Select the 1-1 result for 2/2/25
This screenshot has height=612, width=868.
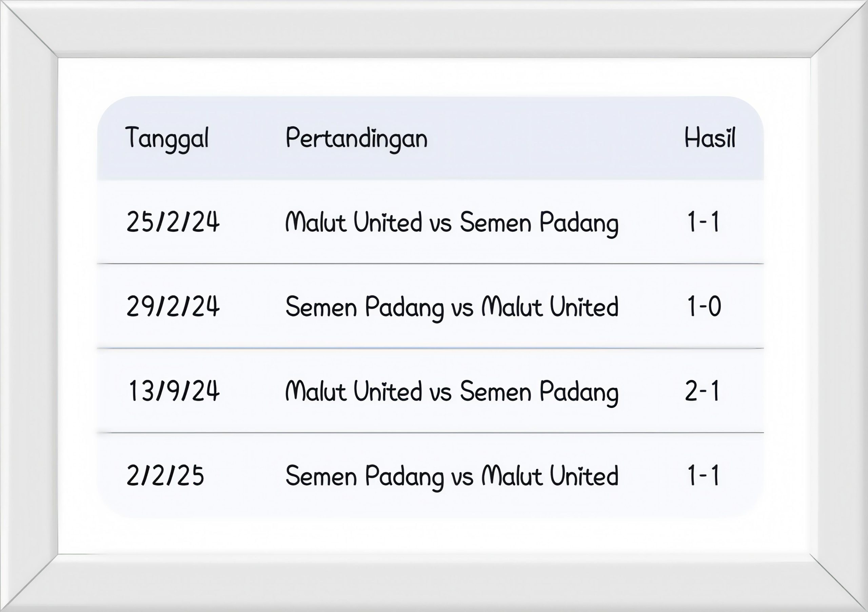click(x=703, y=476)
